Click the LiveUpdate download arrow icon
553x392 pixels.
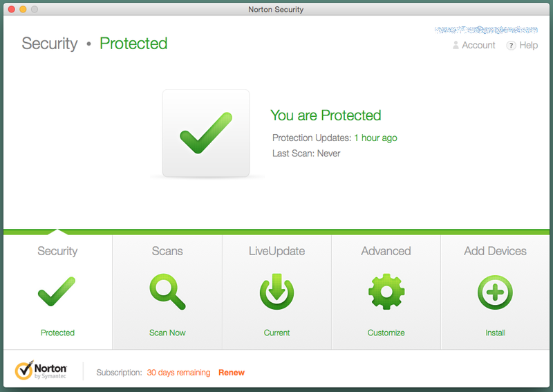pyautogui.click(x=277, y=292)
